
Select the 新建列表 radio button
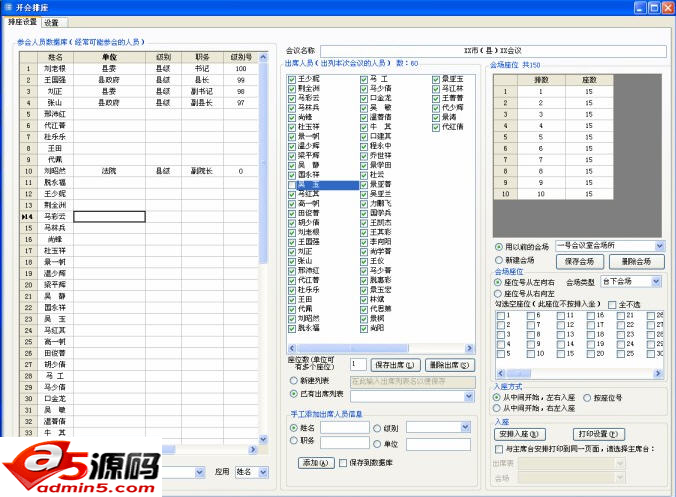294,381
